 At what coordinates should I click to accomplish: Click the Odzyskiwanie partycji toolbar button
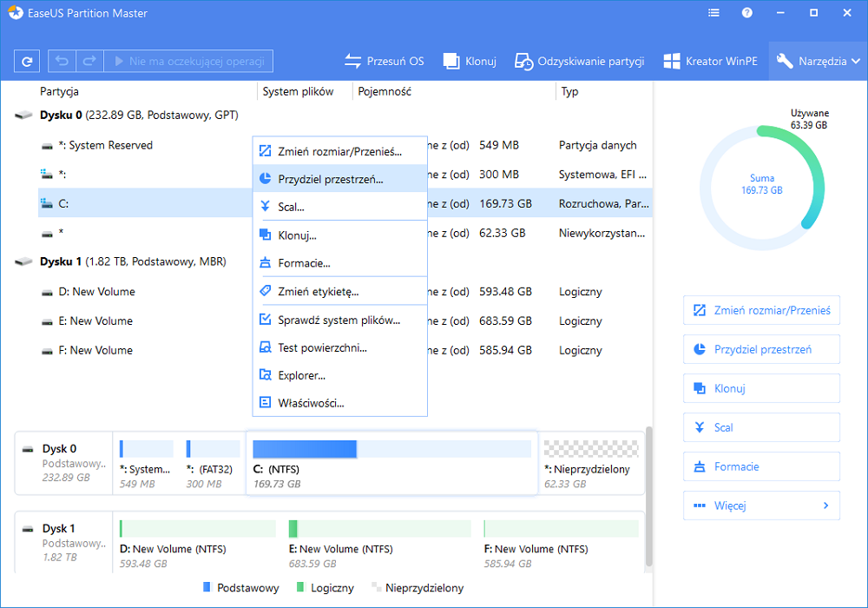tap(580, 61)
